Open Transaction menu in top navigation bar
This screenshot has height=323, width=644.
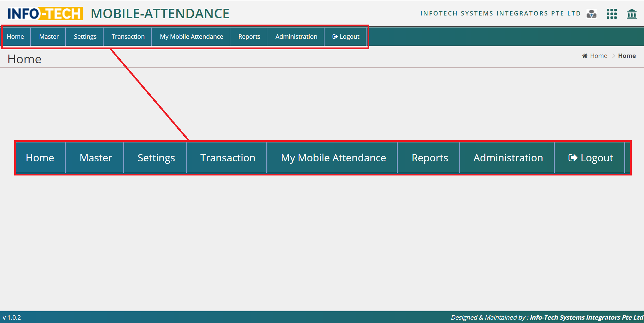point(128,37)
